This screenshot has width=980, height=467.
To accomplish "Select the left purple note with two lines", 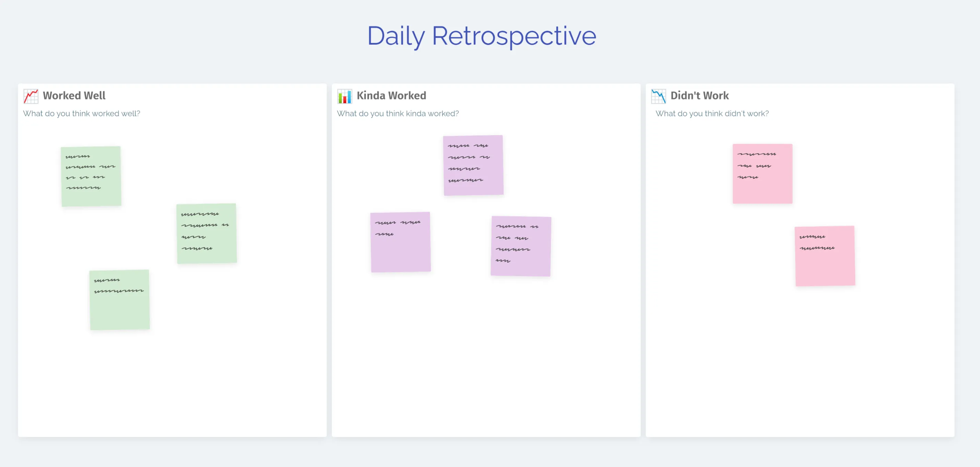I will tap(401, 242).
